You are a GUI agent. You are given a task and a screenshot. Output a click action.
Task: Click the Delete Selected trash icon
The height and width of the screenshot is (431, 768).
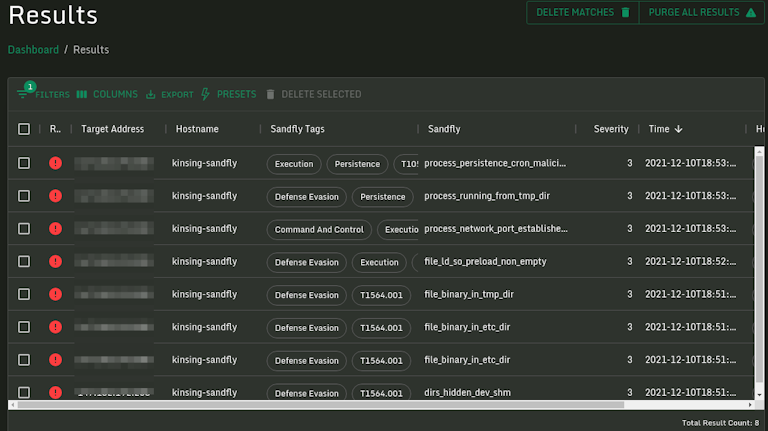click(x=270, y=94)
